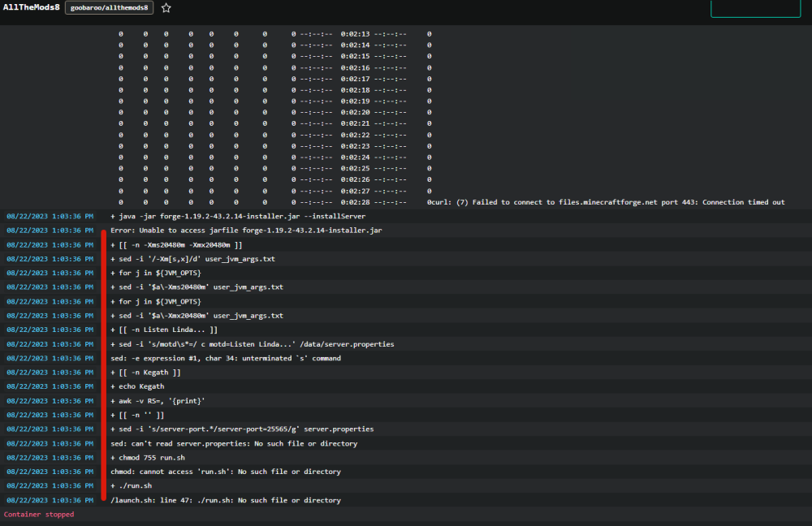Click the 'motd=Listen Linda...' sed command line
The height and width of the screenshot is (526, 812).
253,344
